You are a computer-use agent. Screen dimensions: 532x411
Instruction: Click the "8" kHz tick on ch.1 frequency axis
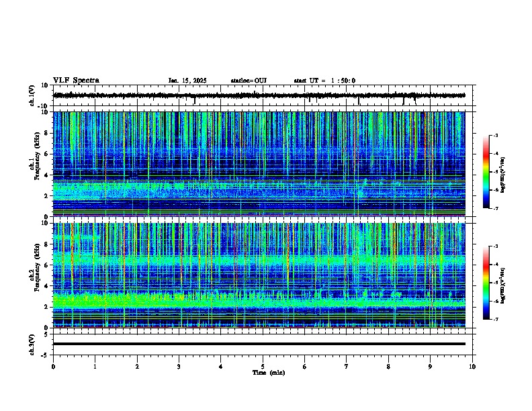47,133
